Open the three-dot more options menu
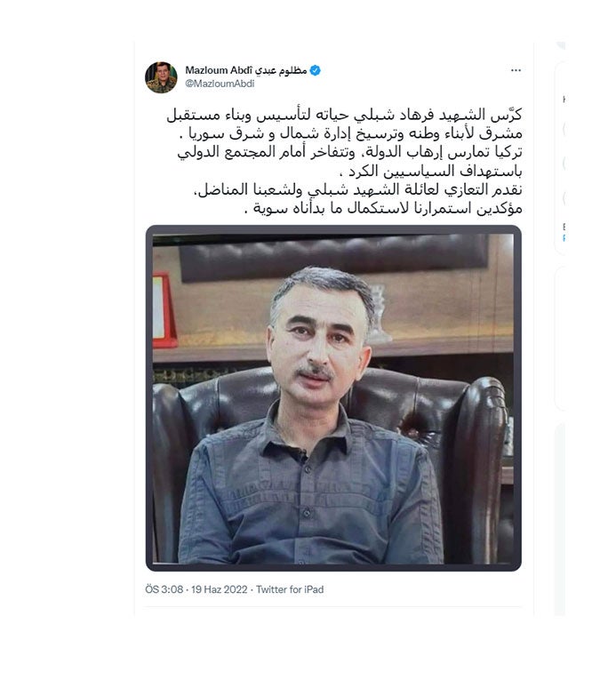Image resolution: width=616 pixels, height=688 pixels. (516, 70)
